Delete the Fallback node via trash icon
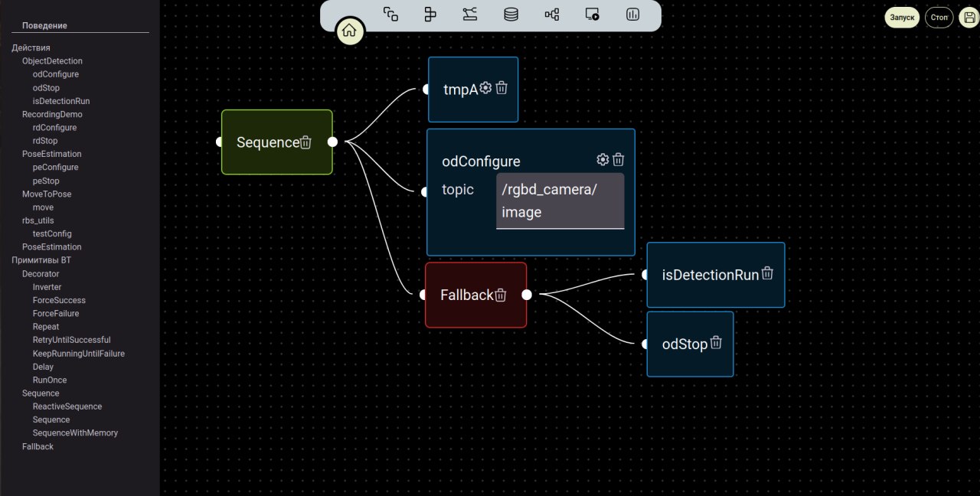 coord(500,295)
